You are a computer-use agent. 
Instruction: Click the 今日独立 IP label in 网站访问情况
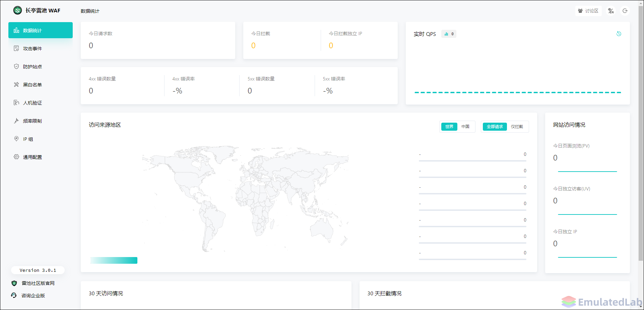pos(565,232)
